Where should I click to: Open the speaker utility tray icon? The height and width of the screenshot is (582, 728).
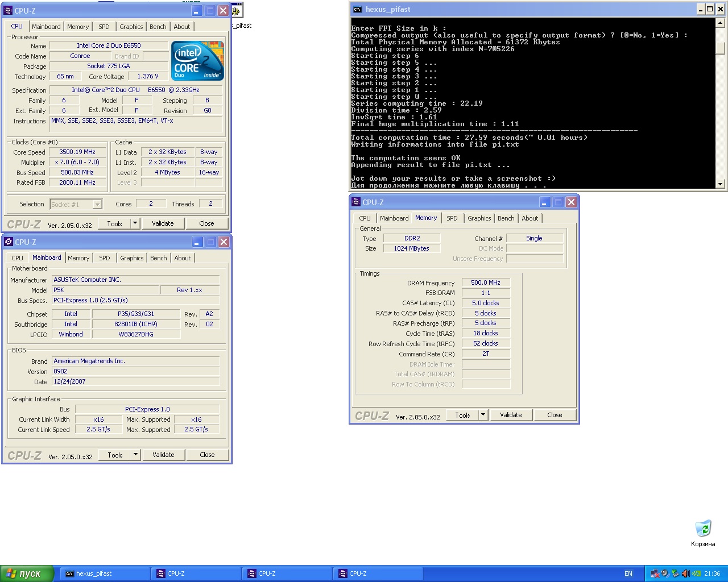click(x=665, y=573)
